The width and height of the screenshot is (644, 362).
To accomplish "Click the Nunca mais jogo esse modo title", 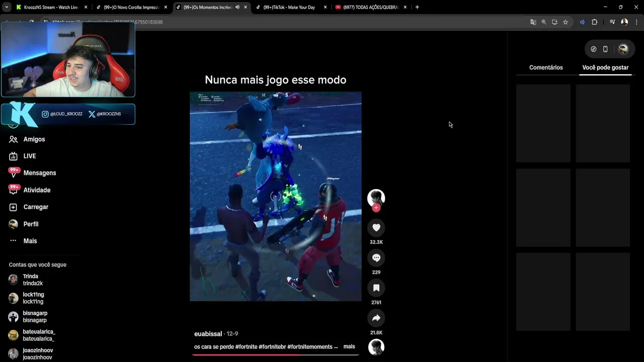I will pyautogui.click(x=275, y=79).
